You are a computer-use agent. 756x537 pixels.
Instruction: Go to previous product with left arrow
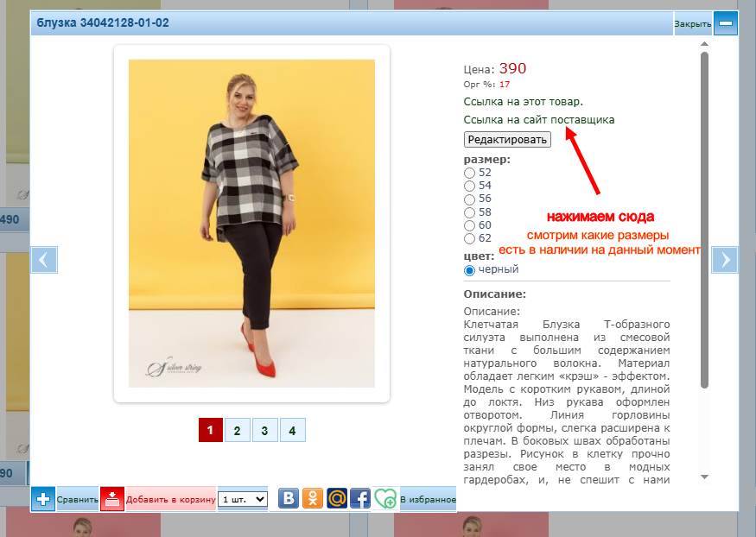pyautogui.click(x=44, y=260)
